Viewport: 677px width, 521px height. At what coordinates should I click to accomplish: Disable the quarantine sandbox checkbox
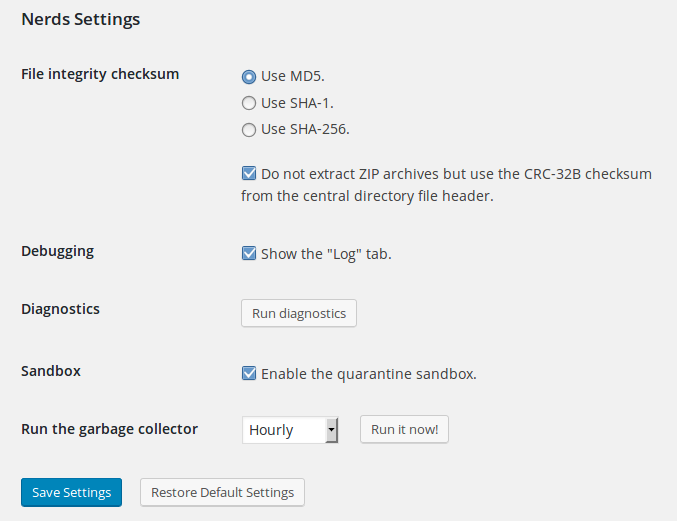249,373
